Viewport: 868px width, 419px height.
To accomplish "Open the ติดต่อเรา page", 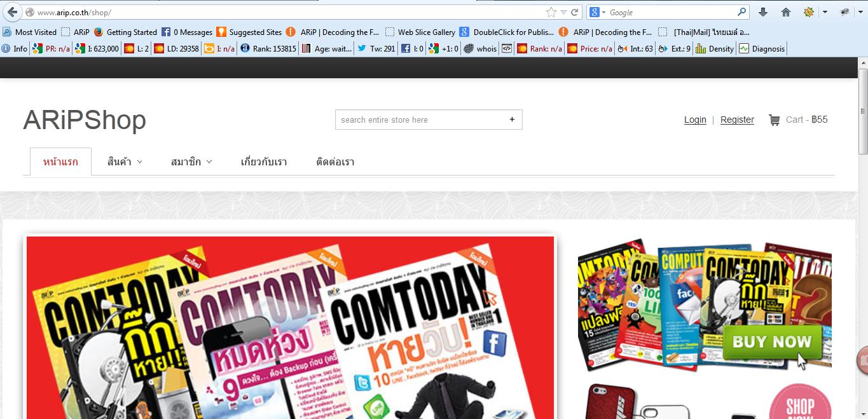I will tap(335, 162).
